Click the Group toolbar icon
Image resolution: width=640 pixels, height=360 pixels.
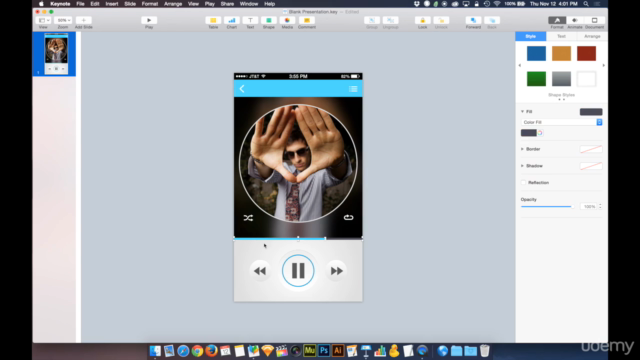pos(372,20)
